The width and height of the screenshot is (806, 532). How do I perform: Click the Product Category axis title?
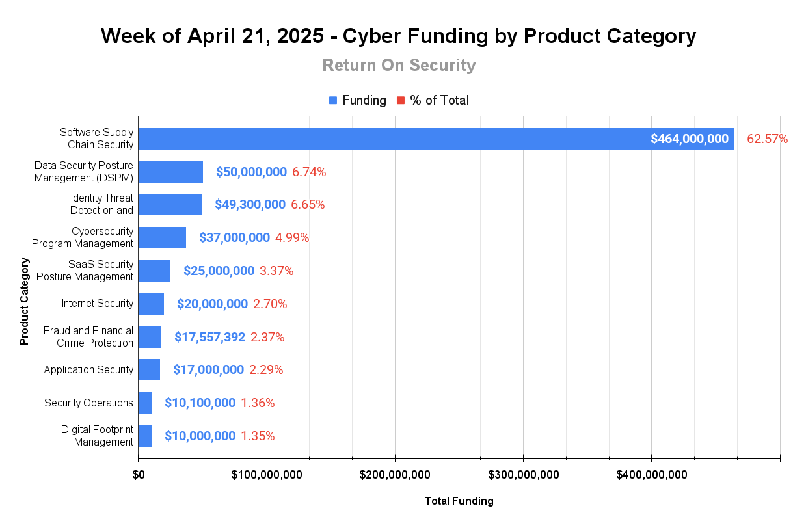tap(25, 301)
